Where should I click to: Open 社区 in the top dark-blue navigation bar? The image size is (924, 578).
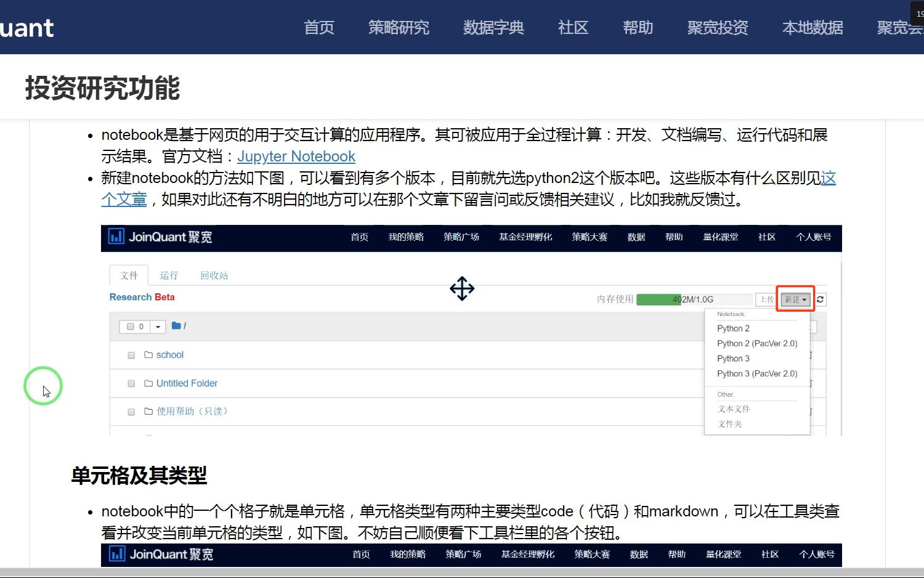[573, 28]
